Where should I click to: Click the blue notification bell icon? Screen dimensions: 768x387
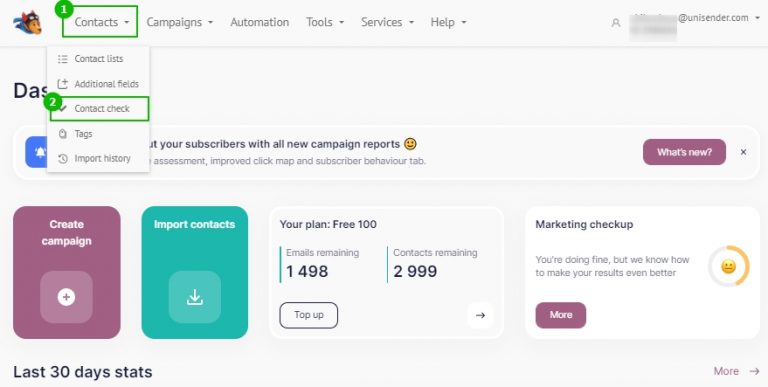point(37,152)
